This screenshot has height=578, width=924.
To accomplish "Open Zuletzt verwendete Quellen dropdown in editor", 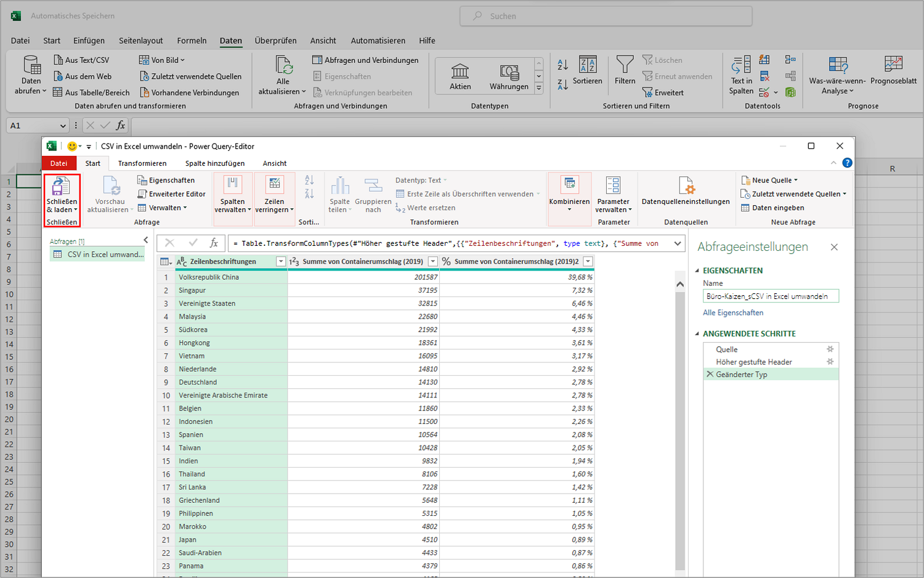I will click(x=793, y=193).
